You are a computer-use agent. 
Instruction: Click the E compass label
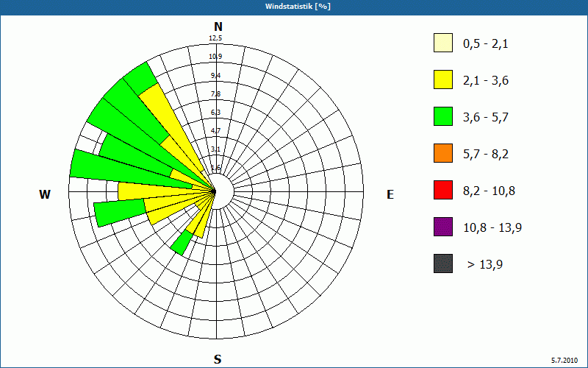pos(390,194)
